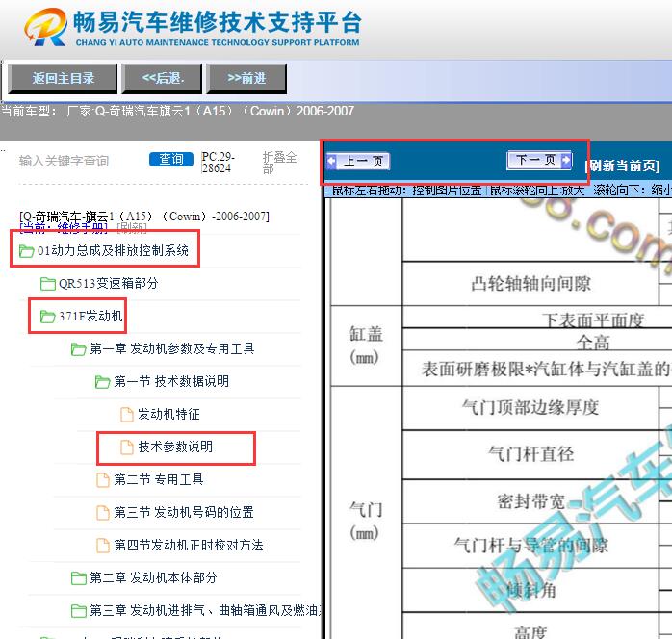
Task: Click the left arrow icon on 上一页
Action: tap(331, 162)
